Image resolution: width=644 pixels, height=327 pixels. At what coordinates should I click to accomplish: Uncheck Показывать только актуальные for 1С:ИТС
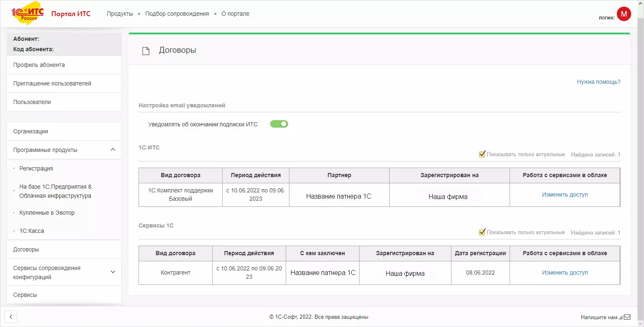coord(482,154)
